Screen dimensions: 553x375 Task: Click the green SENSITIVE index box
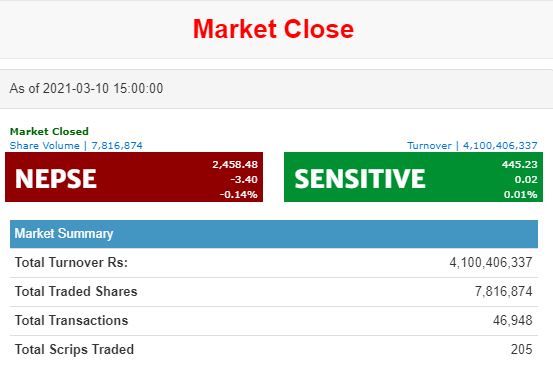pyautogui.click(x=413, y=177)
